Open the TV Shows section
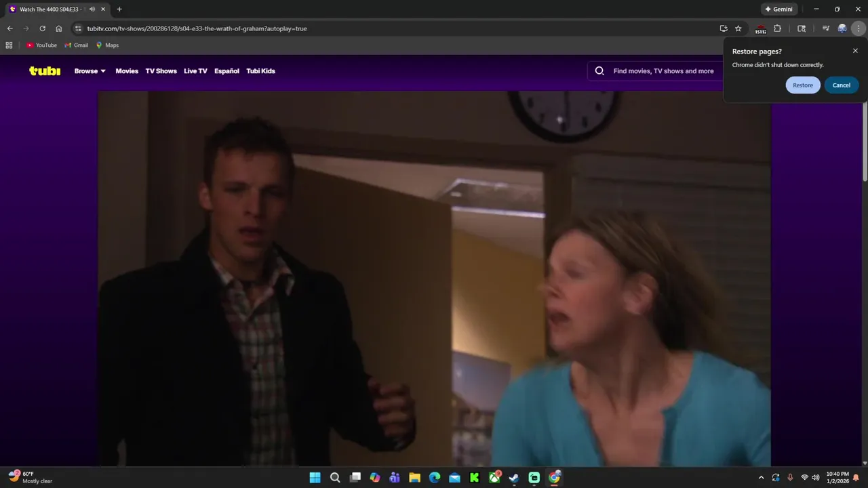The width and height of the screenshot is (868, 488). pyautogui.click(x=161, y=71)
